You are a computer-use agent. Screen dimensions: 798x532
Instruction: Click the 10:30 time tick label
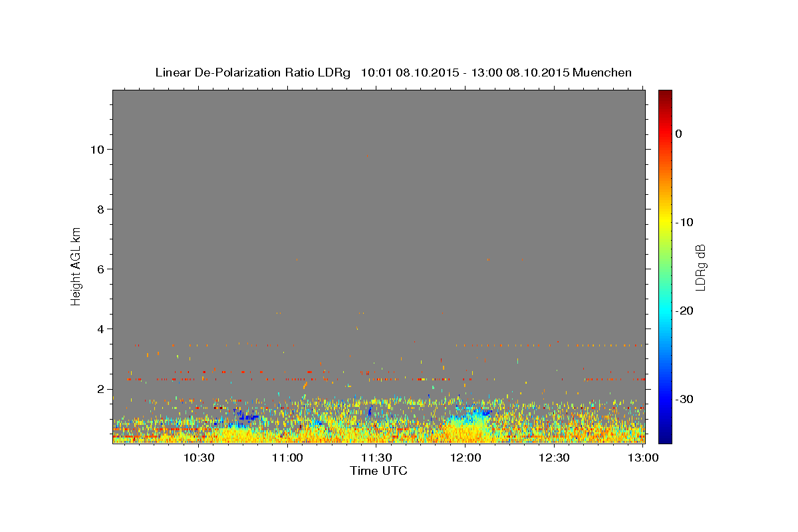[198, 458]
